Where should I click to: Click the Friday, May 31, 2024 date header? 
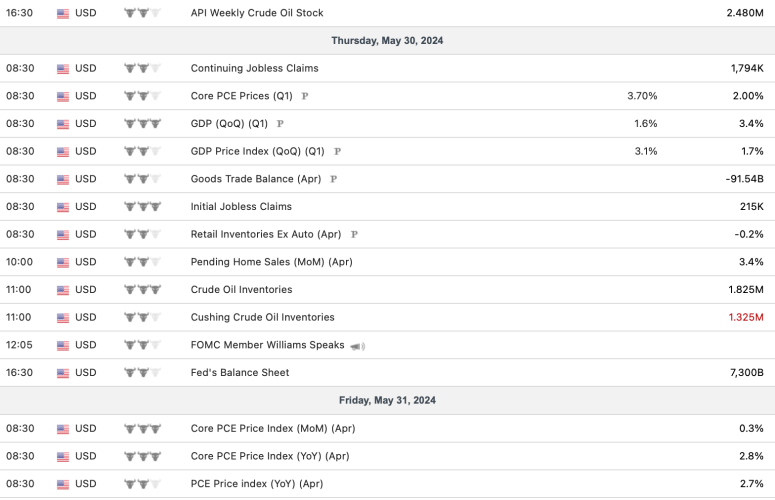pos(387,400)
